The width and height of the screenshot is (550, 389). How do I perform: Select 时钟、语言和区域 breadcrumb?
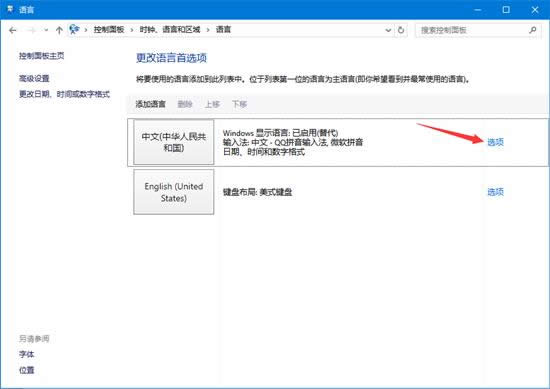tap(170, 29)
